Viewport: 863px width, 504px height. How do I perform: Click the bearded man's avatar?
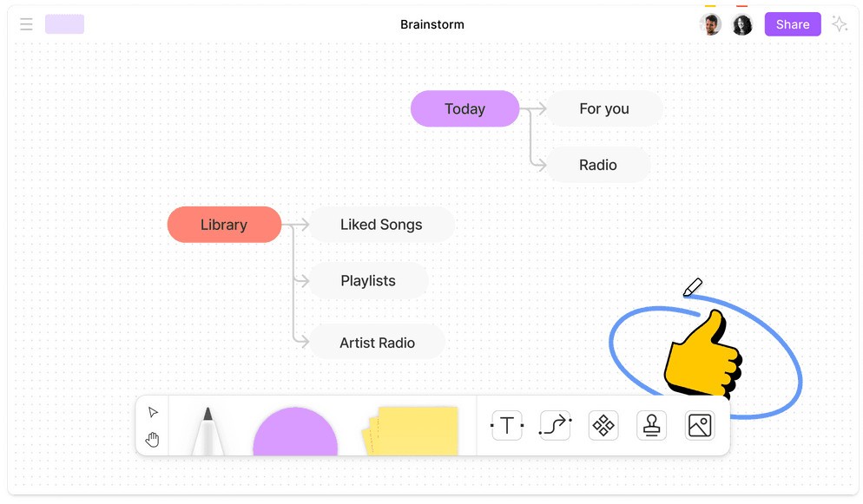(x=710, y=24)
